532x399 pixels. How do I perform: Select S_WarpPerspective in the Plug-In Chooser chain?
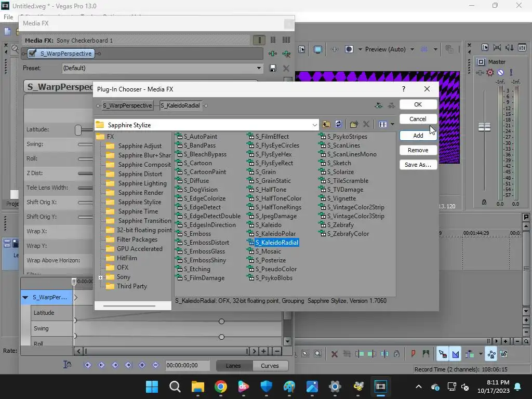(x=127, y=105)
